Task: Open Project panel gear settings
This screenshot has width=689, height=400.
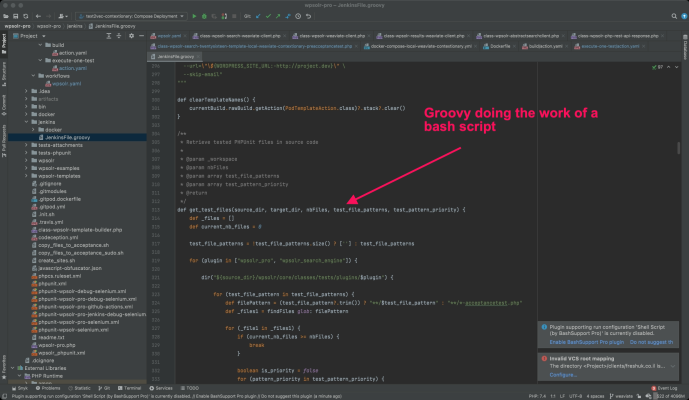Action: coord(131,36)
